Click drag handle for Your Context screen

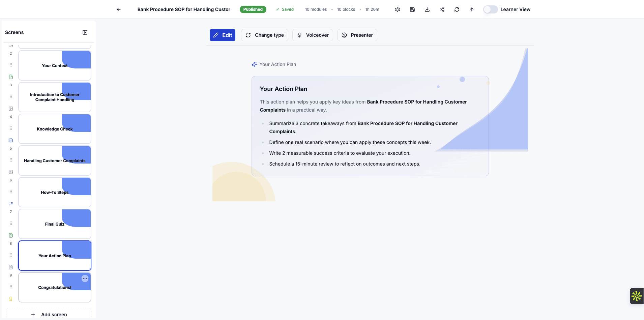tap(11, 65)
